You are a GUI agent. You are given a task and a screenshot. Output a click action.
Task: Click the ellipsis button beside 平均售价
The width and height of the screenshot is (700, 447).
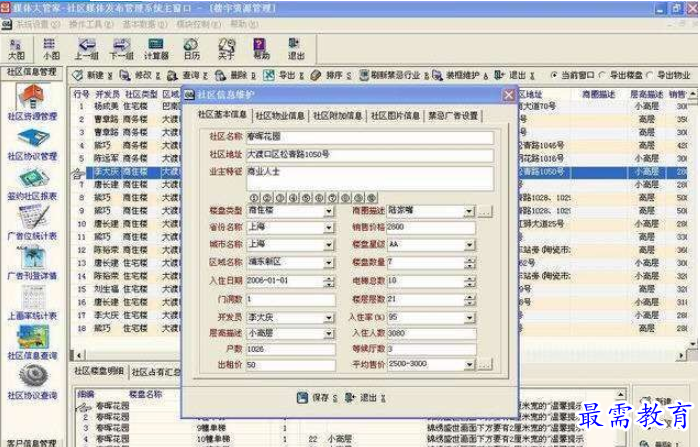click(x=485, y=365)
